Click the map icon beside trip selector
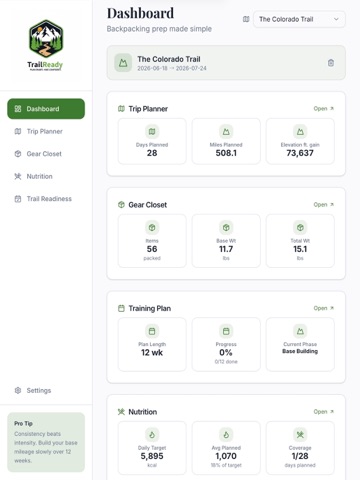 246,19
